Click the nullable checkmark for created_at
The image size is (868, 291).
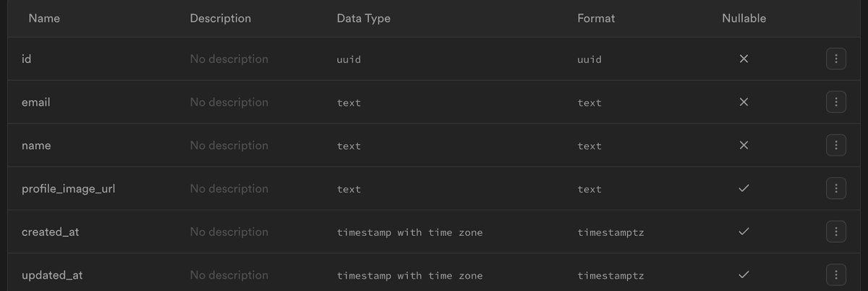tap(744, 232)
